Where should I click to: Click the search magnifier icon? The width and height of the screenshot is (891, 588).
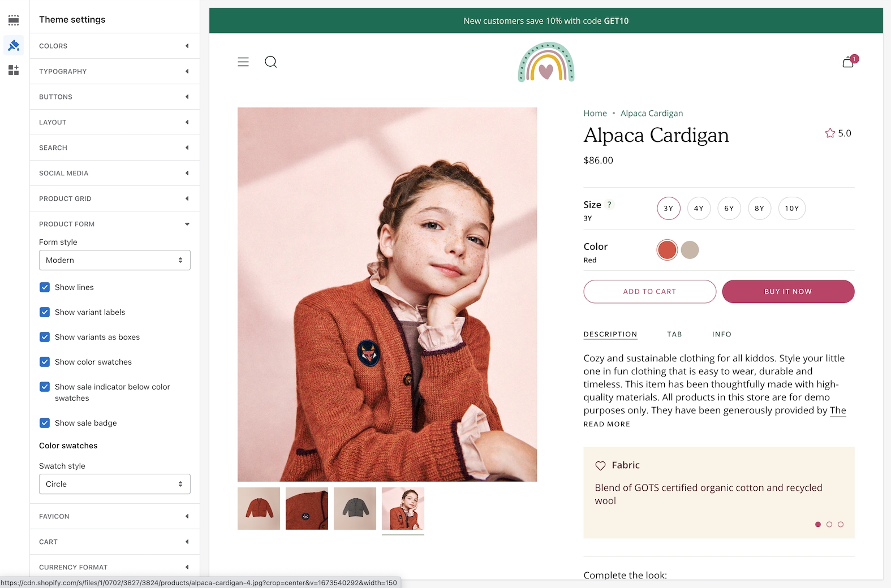pyautogui.click(x=271, y=62)
